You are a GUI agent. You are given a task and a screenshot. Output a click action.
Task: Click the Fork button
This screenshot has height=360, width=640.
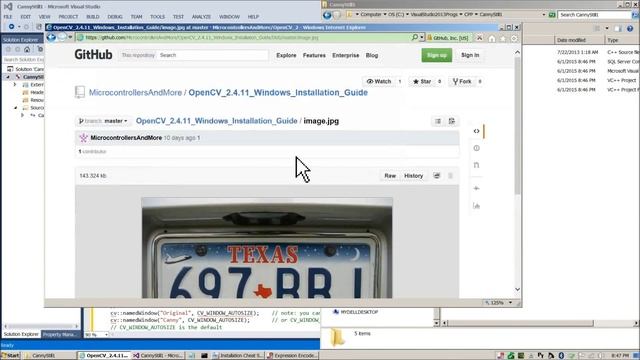pos(462,81)
